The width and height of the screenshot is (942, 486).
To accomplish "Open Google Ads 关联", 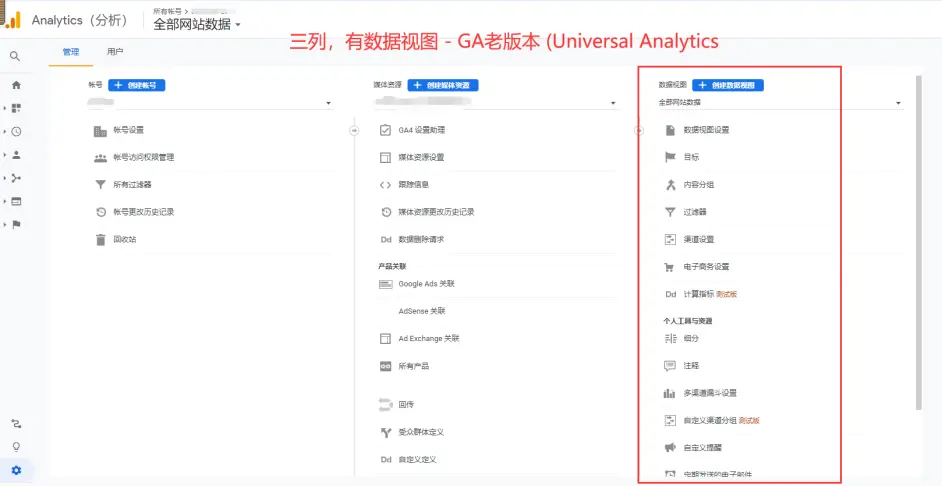I will coord(427,284).
